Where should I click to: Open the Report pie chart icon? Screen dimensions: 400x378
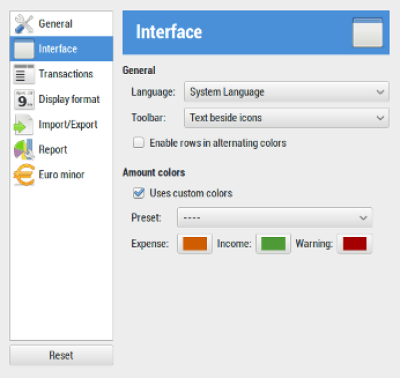pyautogui.click(x=24, y=149)
